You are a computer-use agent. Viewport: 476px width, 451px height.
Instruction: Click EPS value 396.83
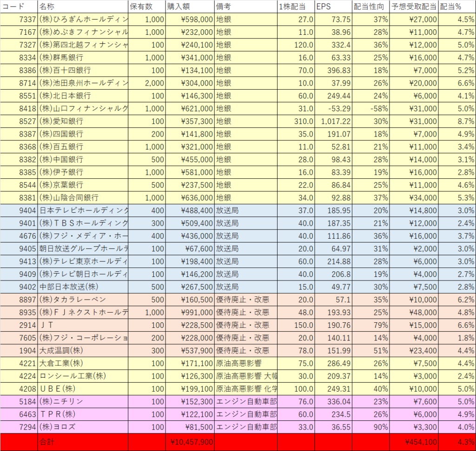(339, 70)
